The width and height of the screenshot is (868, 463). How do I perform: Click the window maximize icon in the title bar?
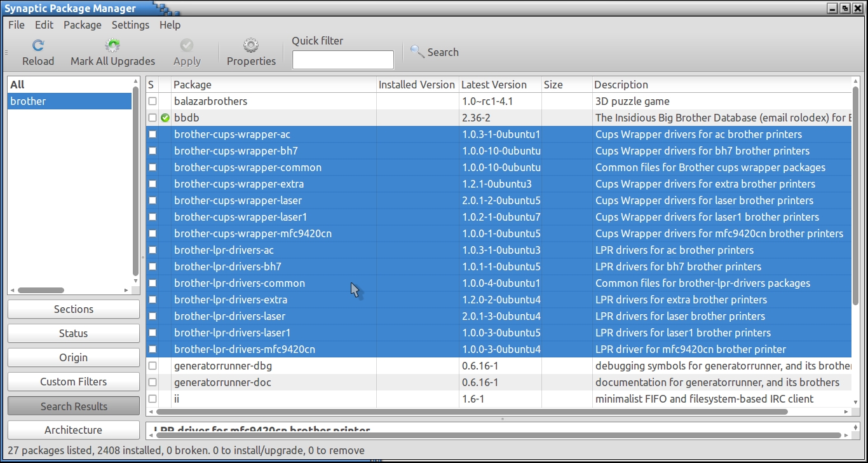(x=844, y=8)
